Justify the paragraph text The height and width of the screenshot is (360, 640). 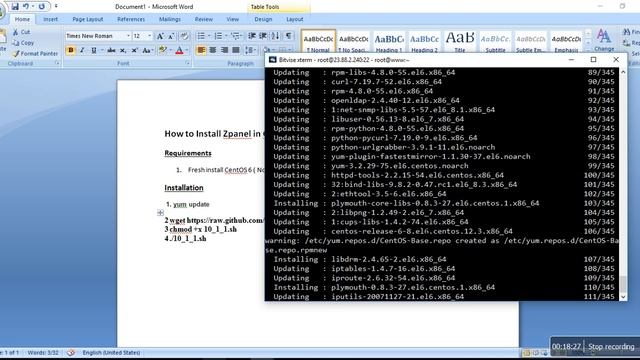pyautogui.click(x=236, y=50)
